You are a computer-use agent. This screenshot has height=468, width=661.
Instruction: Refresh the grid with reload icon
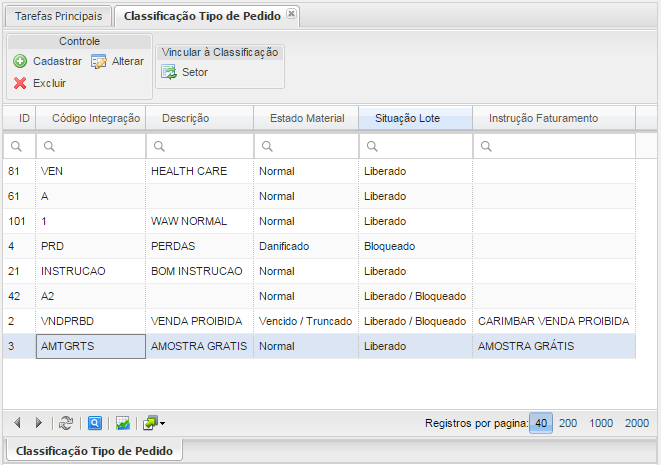click(x=66, y=423)
